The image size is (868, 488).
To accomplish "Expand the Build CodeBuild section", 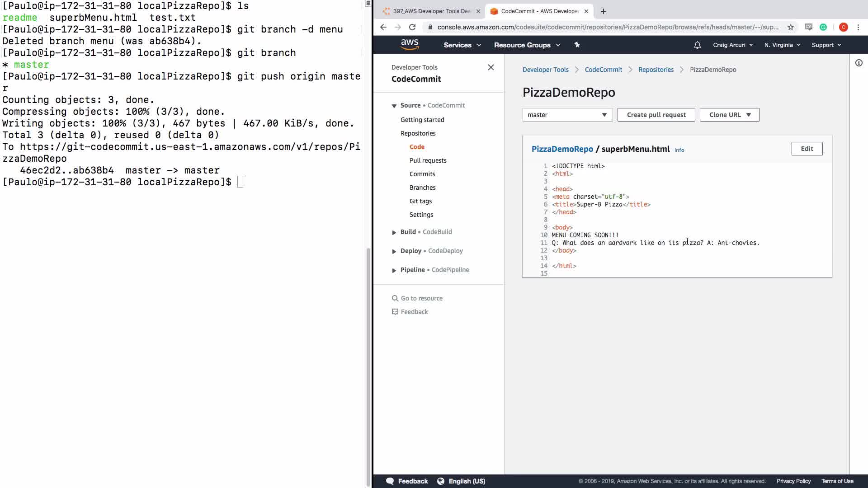I will pos(394,232).
